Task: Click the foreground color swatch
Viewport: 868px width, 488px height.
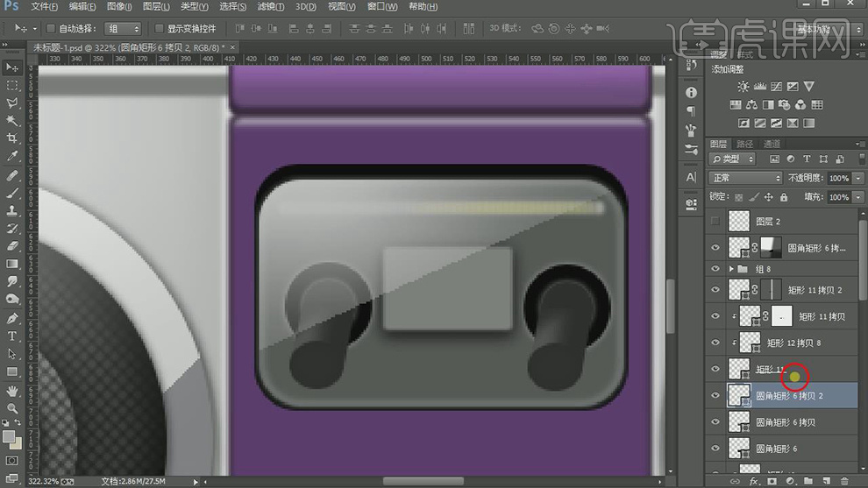Action: tap(9, 436)
